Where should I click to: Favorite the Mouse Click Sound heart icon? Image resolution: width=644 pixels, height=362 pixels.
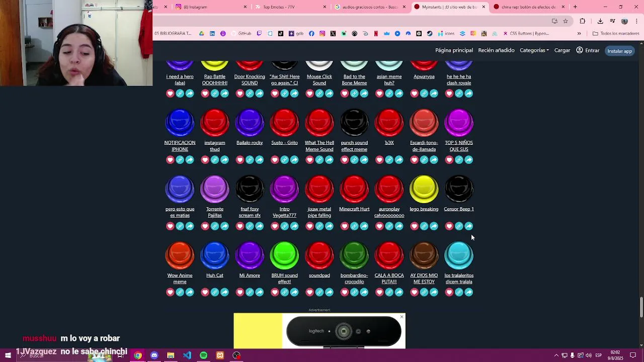(309, 94)
